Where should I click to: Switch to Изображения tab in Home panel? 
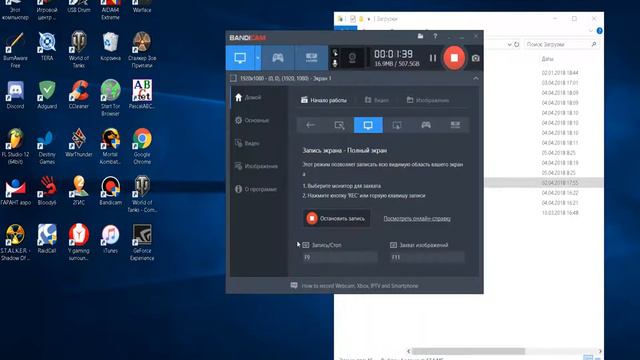click(428, 100)
